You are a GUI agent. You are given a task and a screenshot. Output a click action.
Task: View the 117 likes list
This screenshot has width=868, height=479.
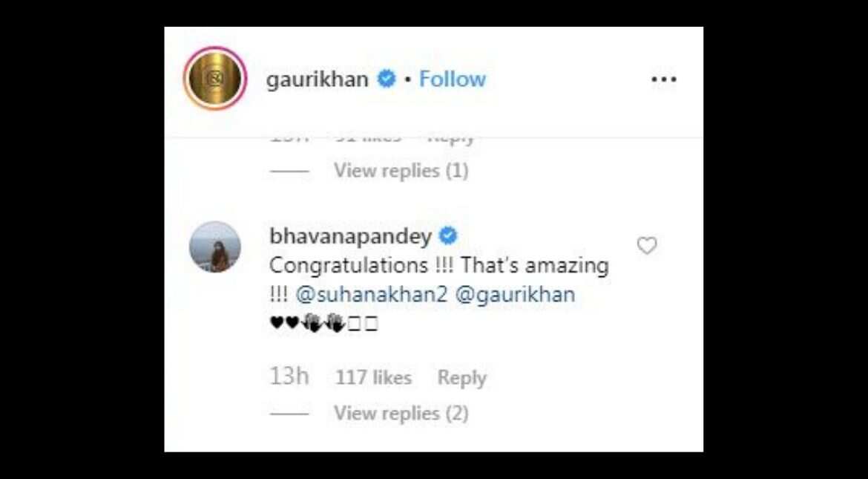click(x=374, y=378)
